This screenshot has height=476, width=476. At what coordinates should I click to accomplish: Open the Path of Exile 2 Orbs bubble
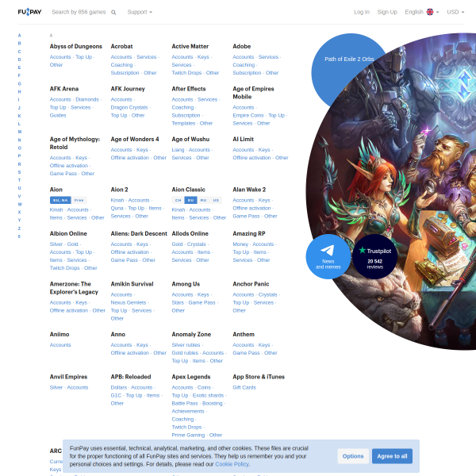pos(349,59)
